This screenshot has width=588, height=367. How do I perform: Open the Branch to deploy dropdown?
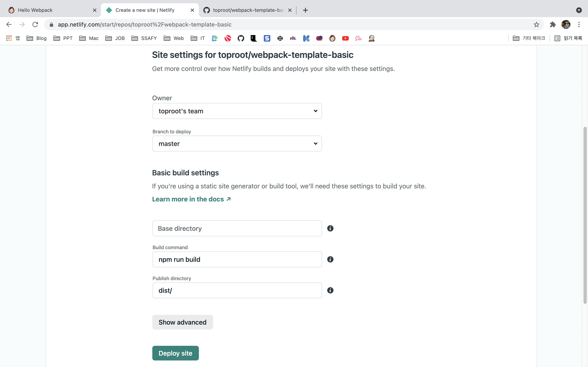(237, 144)
